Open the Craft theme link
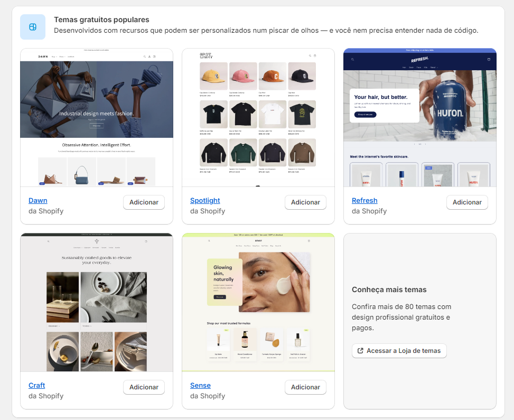Image resolution: width=514 pixels, height=420 pixels. point(37,385)
